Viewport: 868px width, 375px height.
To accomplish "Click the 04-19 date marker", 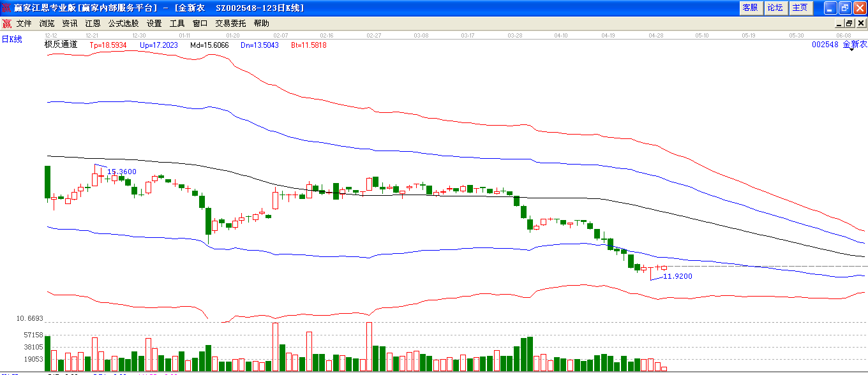I will click(608, 35).
